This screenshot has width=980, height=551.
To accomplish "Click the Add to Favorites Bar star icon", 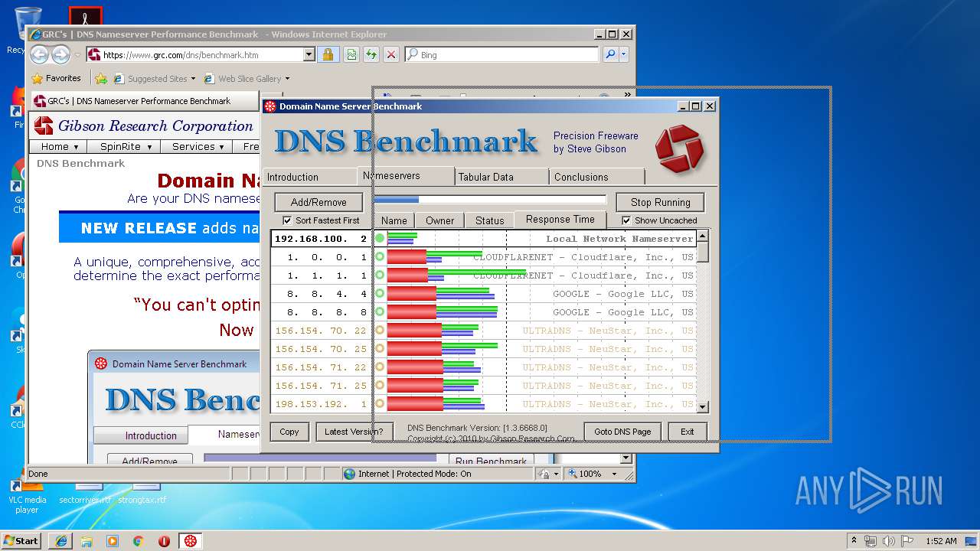I will (100, 78).
